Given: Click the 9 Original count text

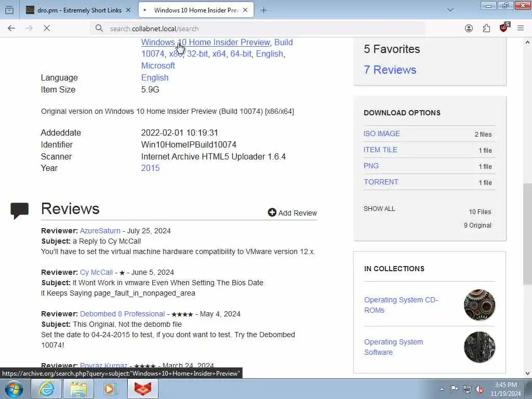Looking at the screenshot, I should point(477,225).
